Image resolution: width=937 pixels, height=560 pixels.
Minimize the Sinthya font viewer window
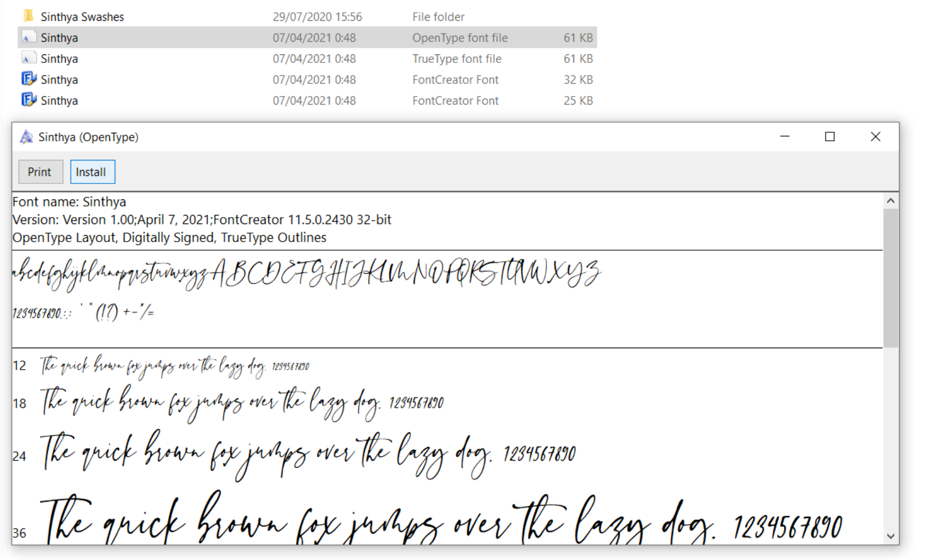point(784,137)
